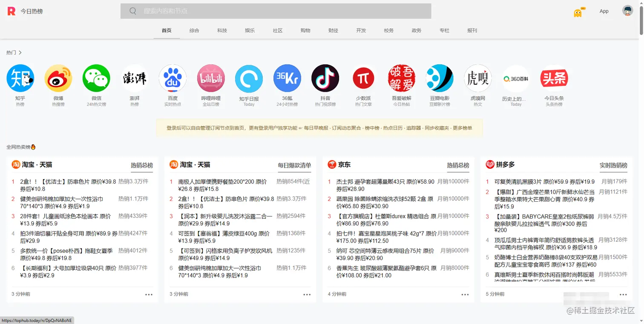Click the 拼多多 card logo icon
This screenshot has height=324, width=644.
click(490, 165)
